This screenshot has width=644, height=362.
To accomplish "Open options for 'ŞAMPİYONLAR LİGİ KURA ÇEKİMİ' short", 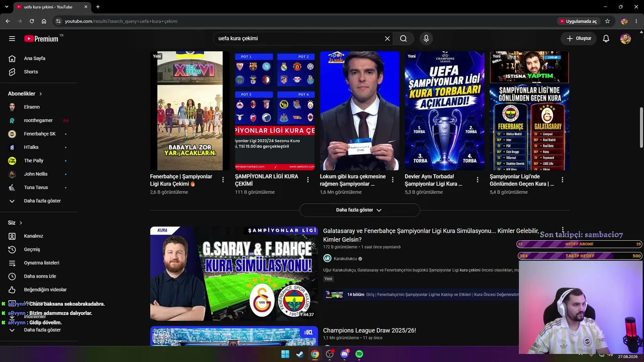I will pyautogui.click(x=308, y=179).
